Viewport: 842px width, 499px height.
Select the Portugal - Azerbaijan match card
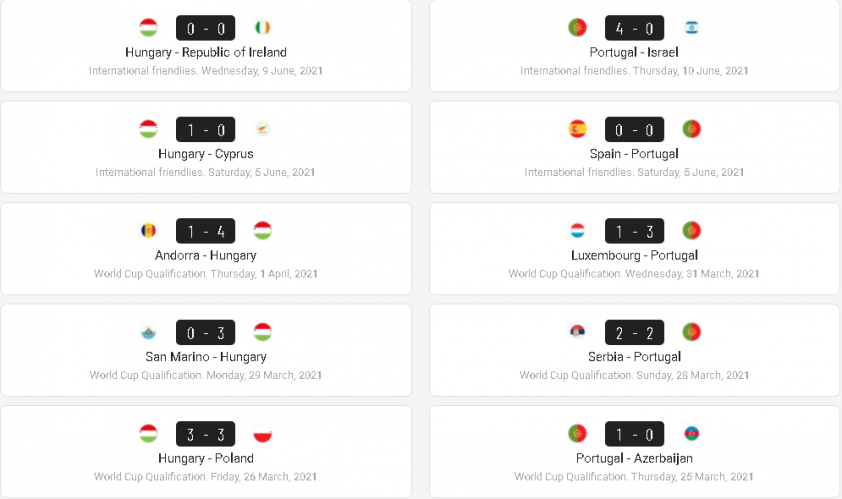pyautogui.click(x=634, y=451)
